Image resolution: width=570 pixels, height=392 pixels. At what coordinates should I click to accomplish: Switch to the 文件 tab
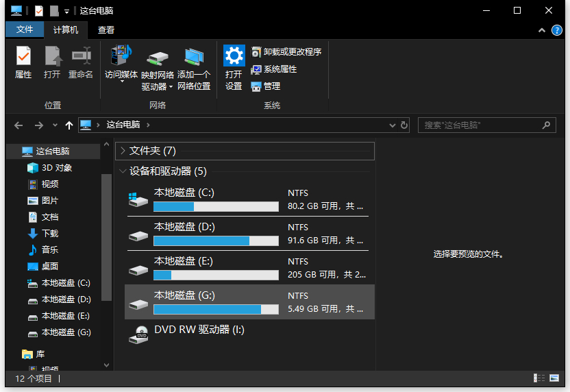pos(25,29)
